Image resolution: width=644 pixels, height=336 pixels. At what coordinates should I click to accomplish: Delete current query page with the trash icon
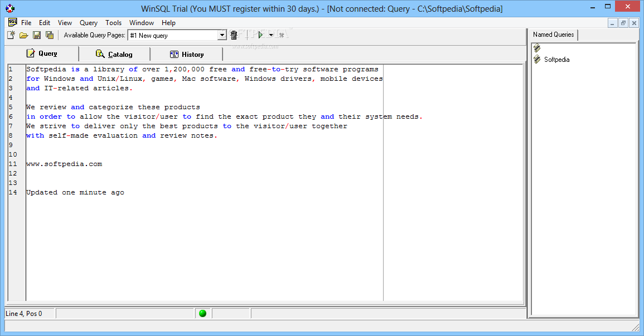tap(234, 35)
